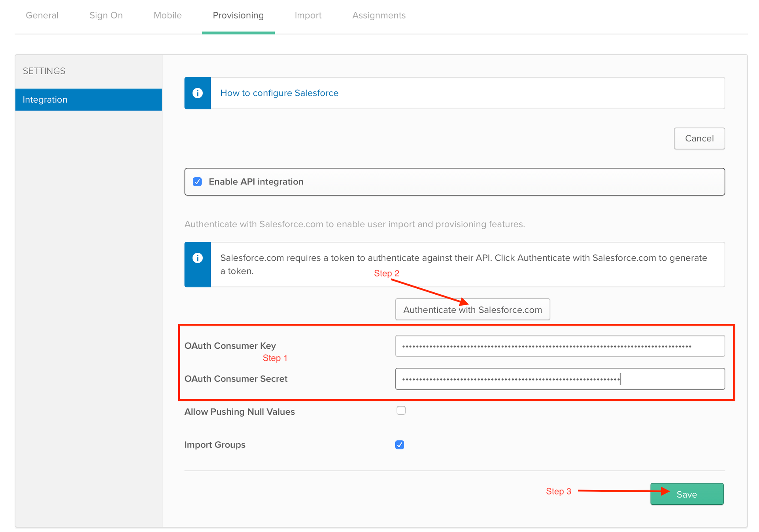Click the active Provisioning tab
The width and height of the screenshot is (759, 532).
[x=238, y=15]
